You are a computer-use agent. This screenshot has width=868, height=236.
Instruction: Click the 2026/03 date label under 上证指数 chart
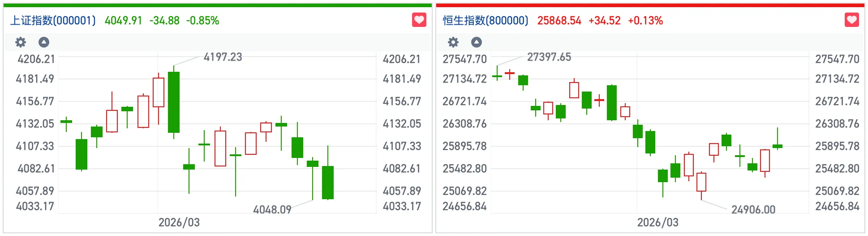(x=179, y=223)
